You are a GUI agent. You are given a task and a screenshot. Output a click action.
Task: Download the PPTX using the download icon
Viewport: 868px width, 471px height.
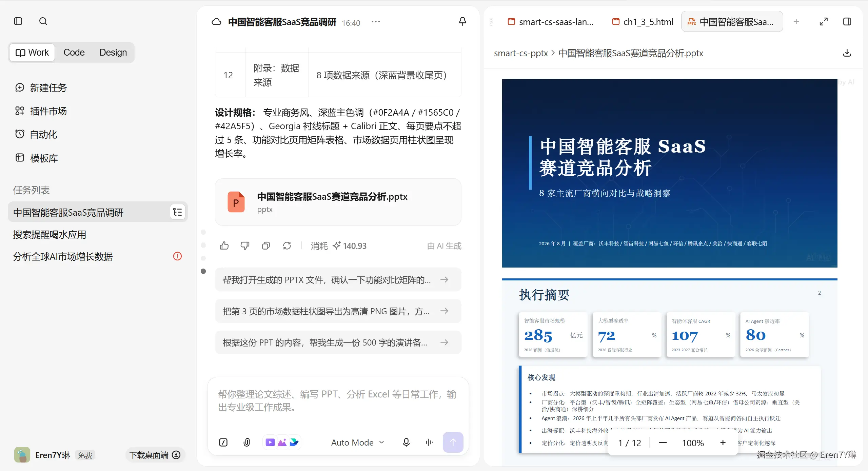[847, 53]
